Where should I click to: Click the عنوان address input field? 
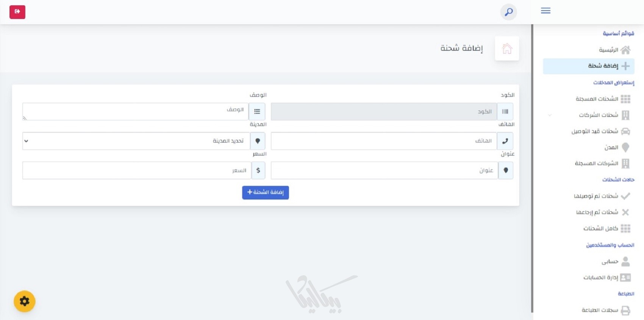(x=384, y=171)
